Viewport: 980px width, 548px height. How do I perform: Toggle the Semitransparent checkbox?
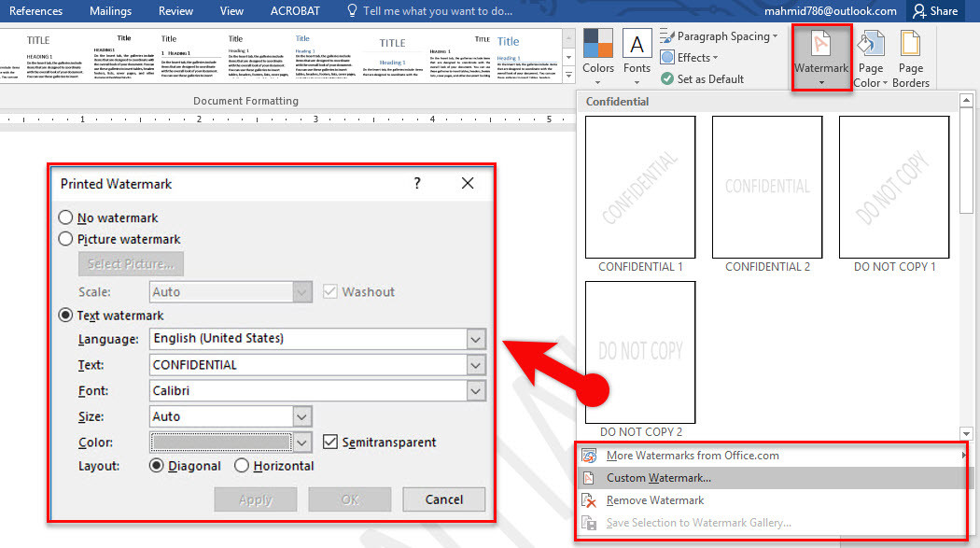click(330, 442)
